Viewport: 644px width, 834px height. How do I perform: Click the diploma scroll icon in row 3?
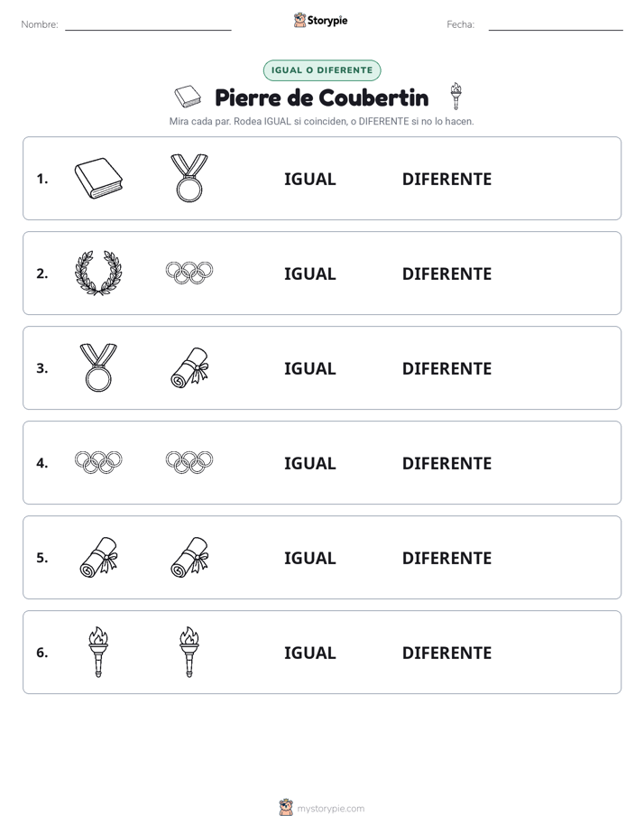(189, 367)
